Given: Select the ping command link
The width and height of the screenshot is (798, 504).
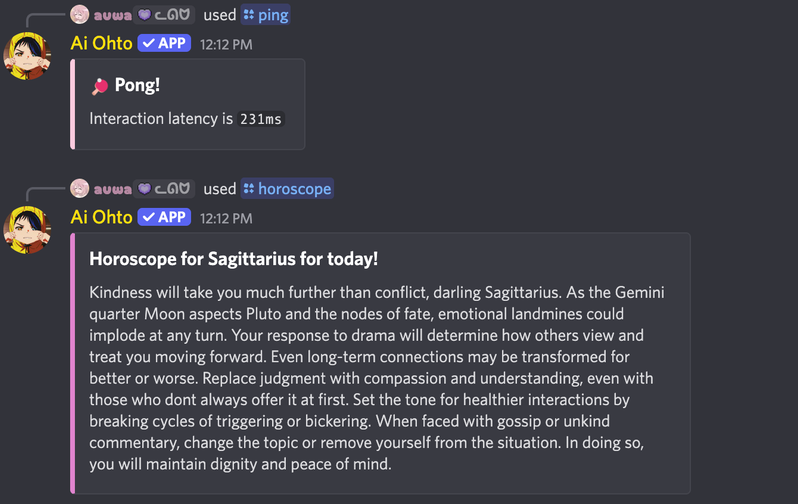Looking at the screenshot, I should 273,15.
